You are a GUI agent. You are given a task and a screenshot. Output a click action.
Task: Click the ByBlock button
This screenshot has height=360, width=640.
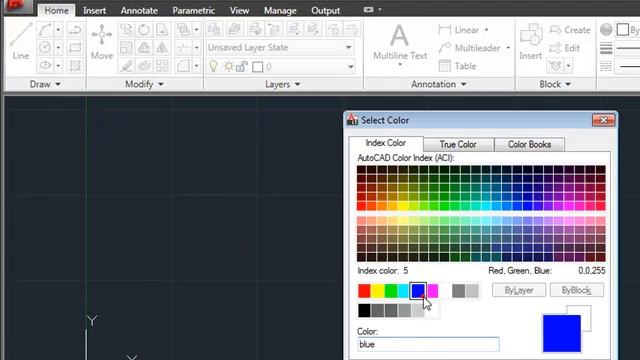tap(576, 290)
